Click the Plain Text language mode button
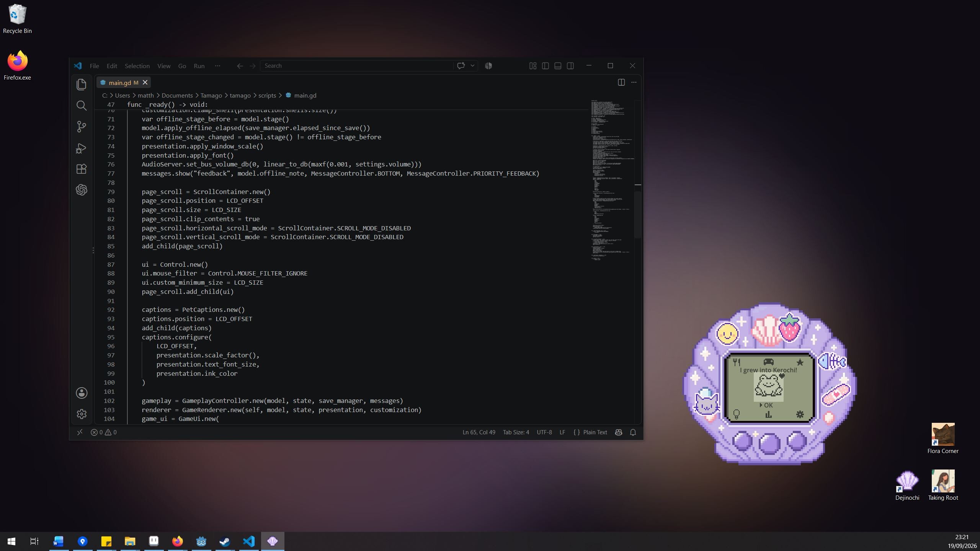This screenshot has width=980, height=551. click(x=590, y=432)
